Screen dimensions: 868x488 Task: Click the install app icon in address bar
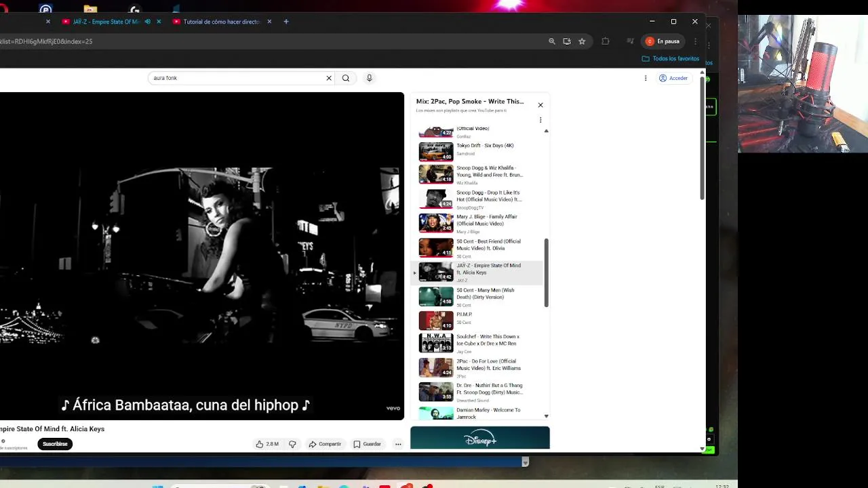567,41
